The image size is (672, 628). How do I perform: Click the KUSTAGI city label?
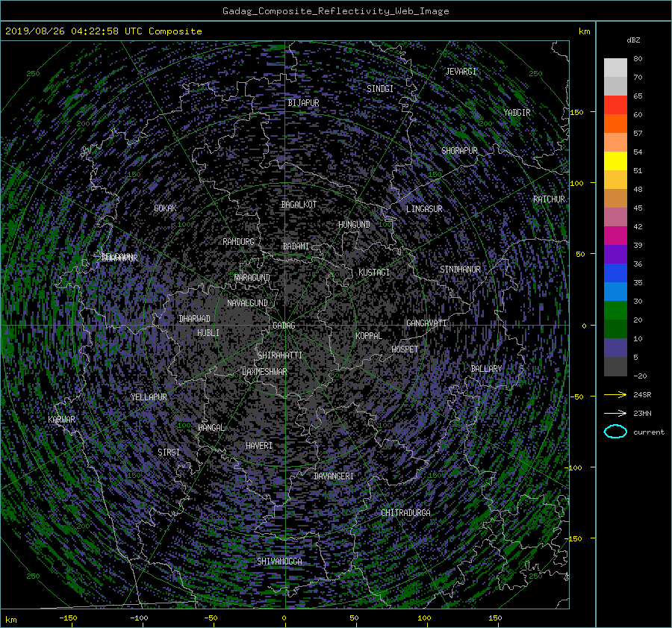coord(374,273)
